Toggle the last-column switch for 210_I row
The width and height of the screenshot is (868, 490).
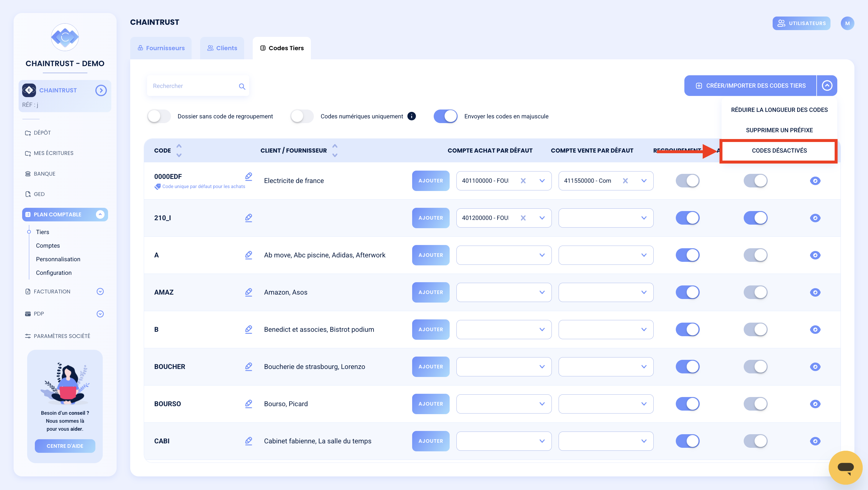[x=756, y=218]
